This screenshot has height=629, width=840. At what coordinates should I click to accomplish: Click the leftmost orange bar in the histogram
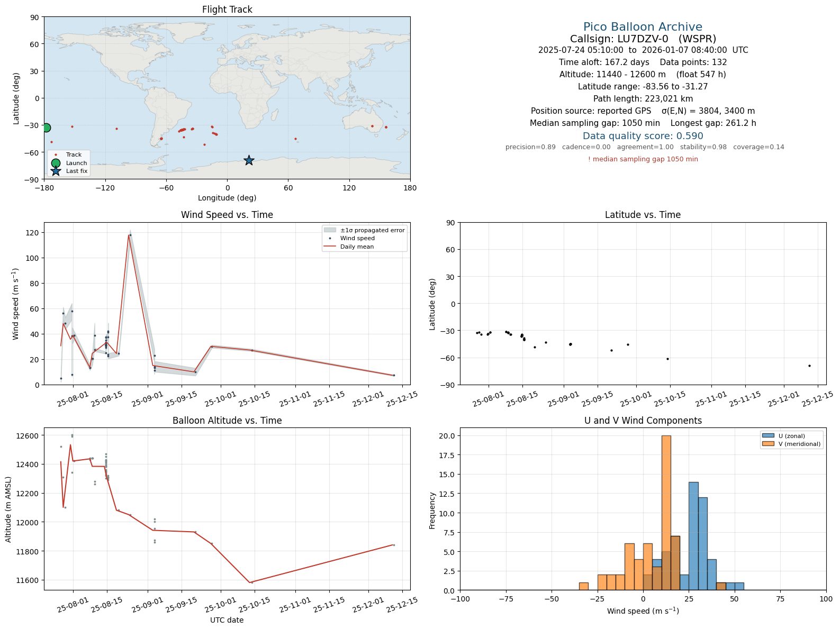583,586
